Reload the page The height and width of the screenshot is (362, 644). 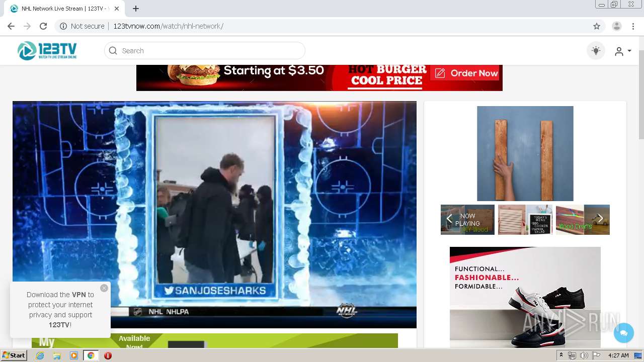click(43, 26)
